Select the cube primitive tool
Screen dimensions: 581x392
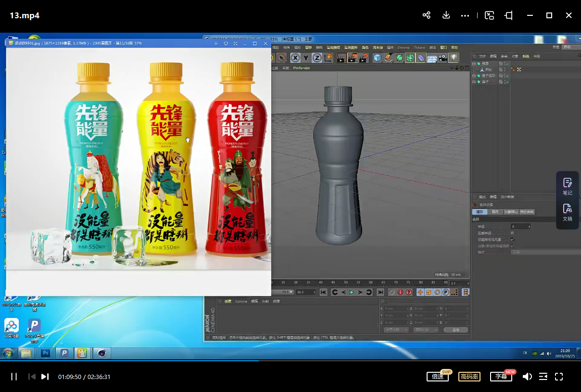tap(378, 58)
